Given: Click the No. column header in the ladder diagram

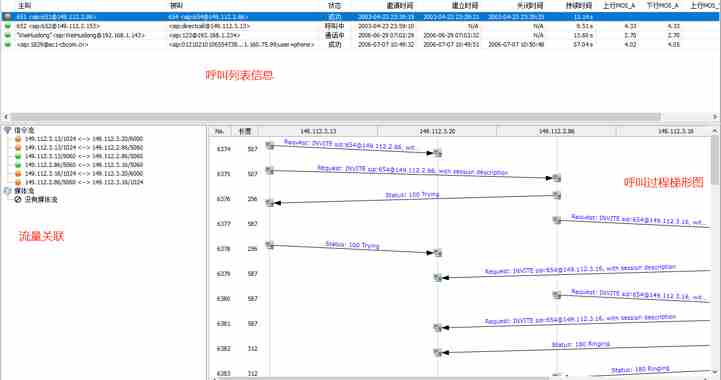Looking at the screenshot, I should click(x=220, y=131).
